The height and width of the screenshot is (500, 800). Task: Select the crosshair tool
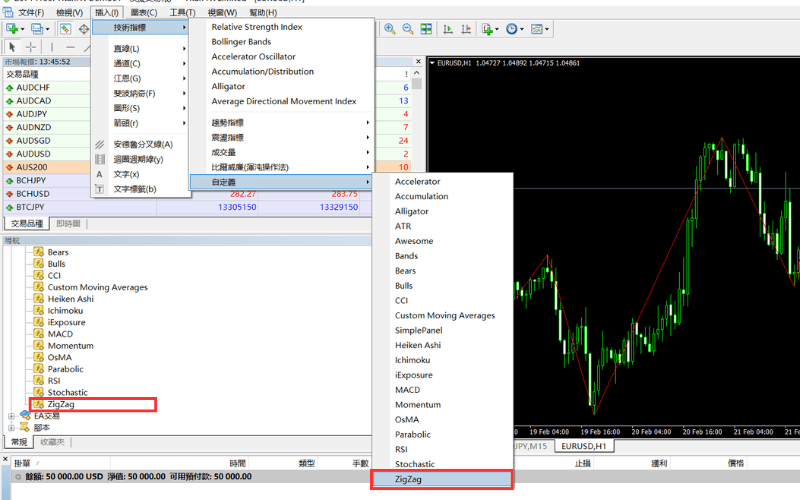point(31,47)
